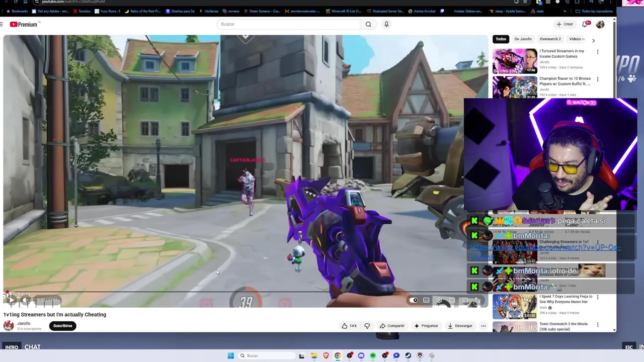Open Javofo channel name link
This screenshot has width=644, height=362.
(x=24, y=323)
